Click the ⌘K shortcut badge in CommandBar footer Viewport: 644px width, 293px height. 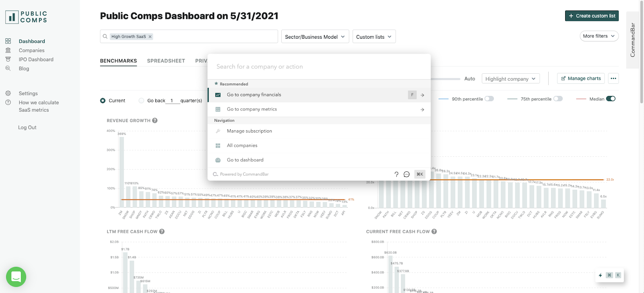(420, 174)
